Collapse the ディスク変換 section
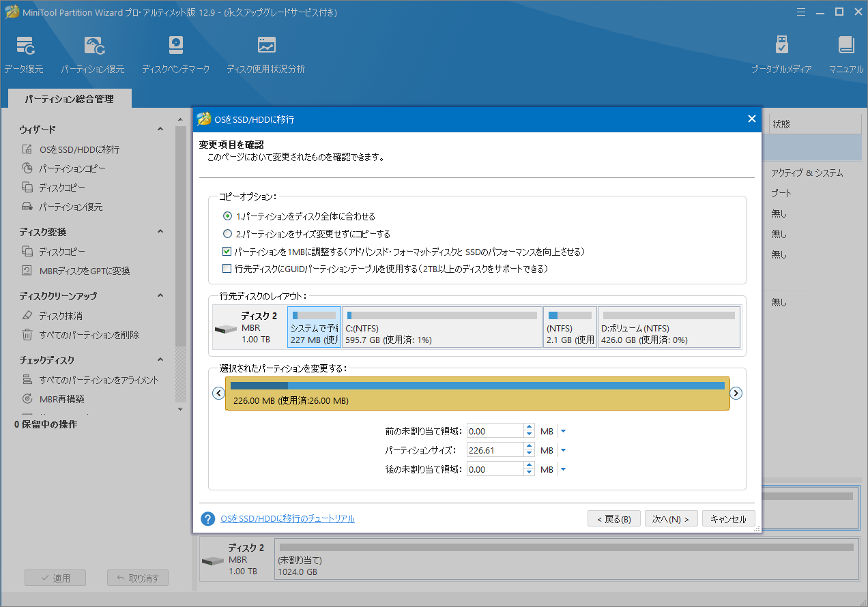Screen dimensions: 868x607 pyautogui.click(x=160, y=232)
